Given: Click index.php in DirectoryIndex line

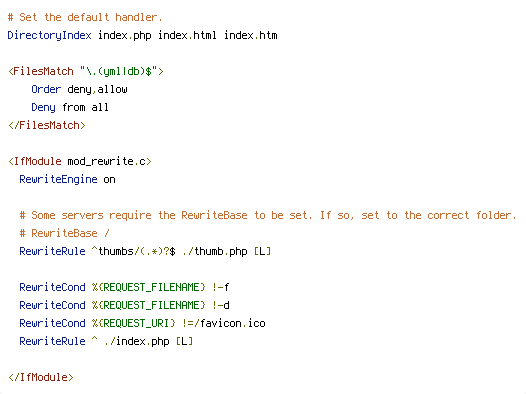Looking at the screenshot, I should pyautogui.click(x=124, y=36).
